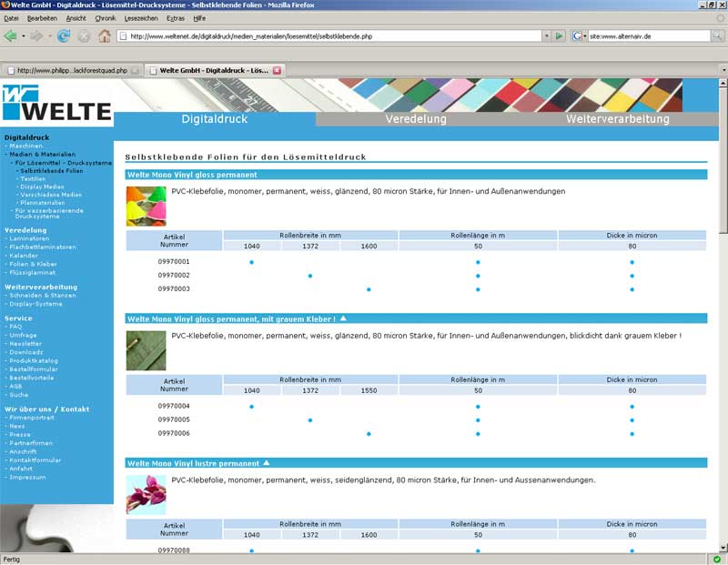Click the browser Back arrow button
The width and height of the screenshot is (728, 565).
coord(11,36)
